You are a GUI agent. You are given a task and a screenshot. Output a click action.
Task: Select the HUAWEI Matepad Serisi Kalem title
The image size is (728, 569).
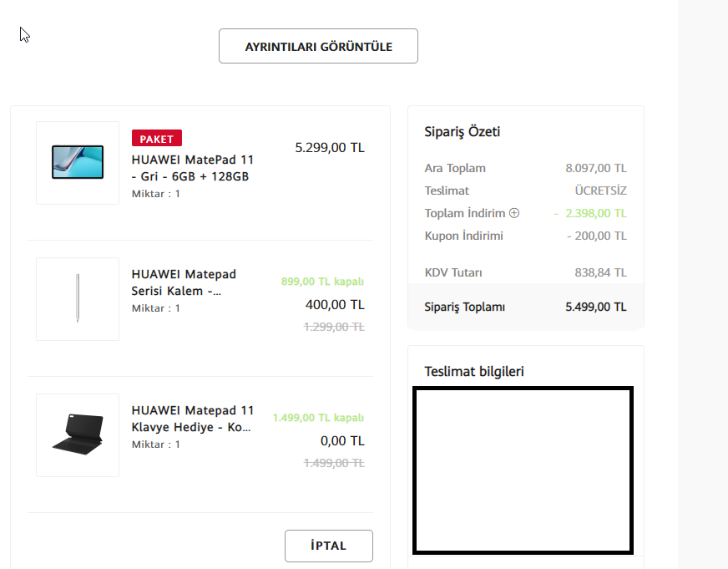coord(184,282)
